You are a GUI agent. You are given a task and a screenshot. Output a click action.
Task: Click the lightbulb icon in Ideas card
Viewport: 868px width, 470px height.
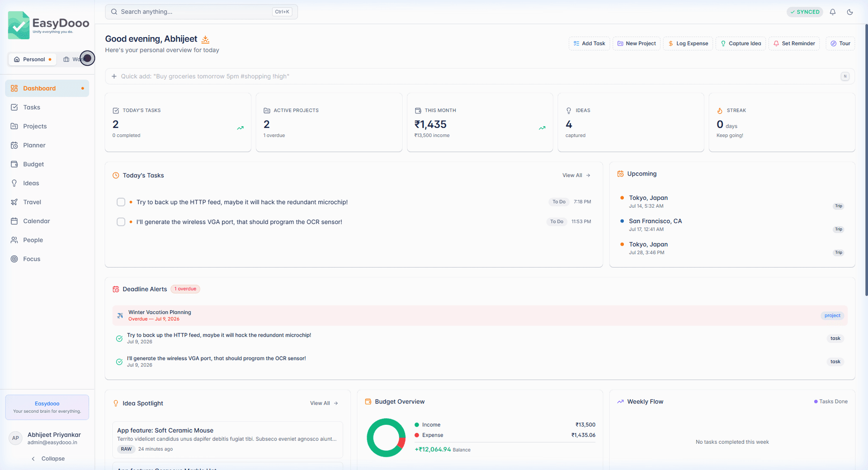click(569, 110)
